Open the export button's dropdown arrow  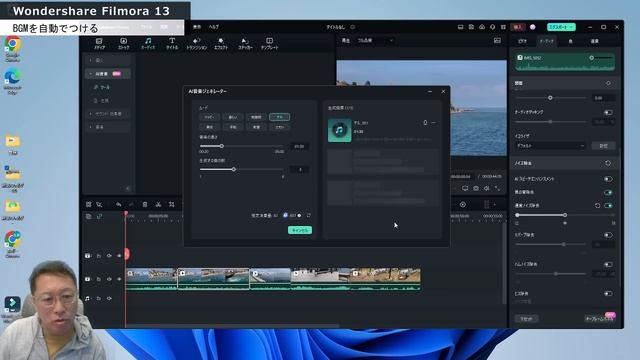point(571,27)
